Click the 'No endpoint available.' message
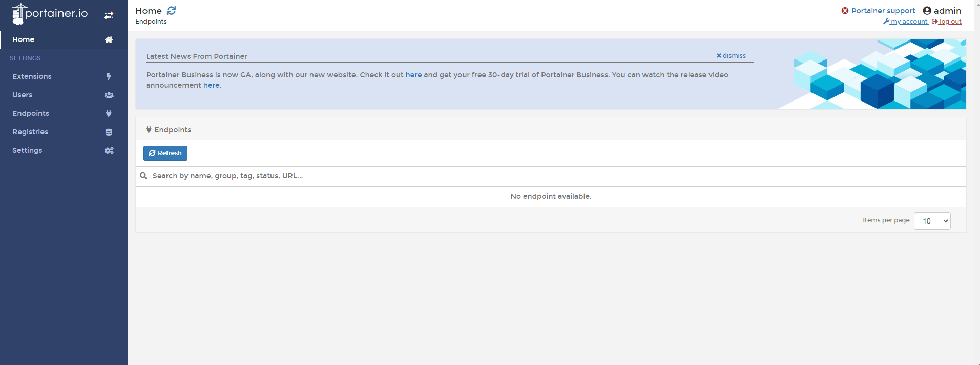Image resolution: width=980 pixels, height=365 pixels. [x=551, y=196]
